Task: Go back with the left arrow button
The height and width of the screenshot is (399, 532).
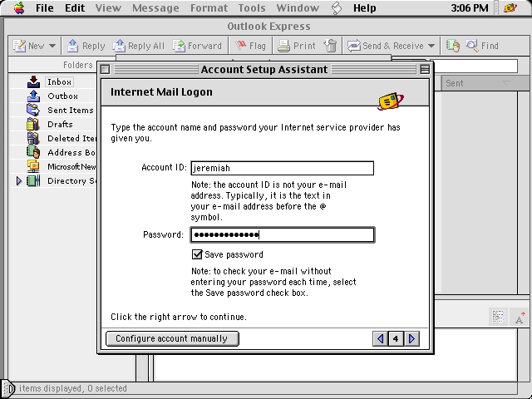Action: pyautogui.click(x=381, y=338)
